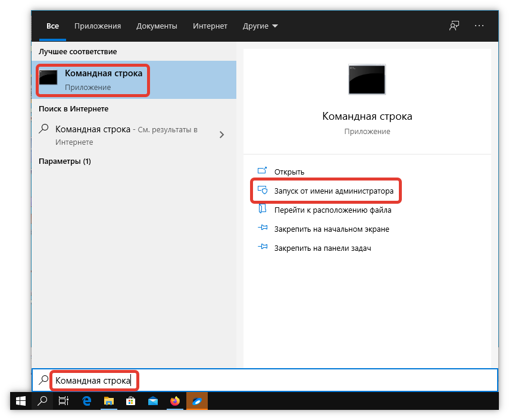Click the Windows Start button
This screenshot has width=509, height=420.
pos(21,401)
